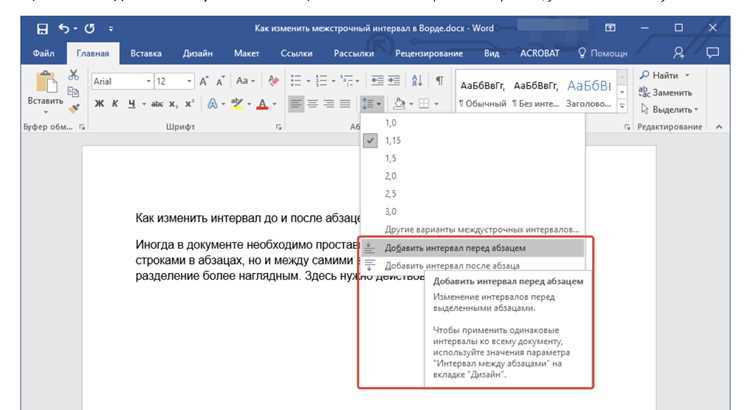Image resolution: width=750 pixels, height=410 pixels.
Task: Apply the text highlight color
Action: coord(237,104)
